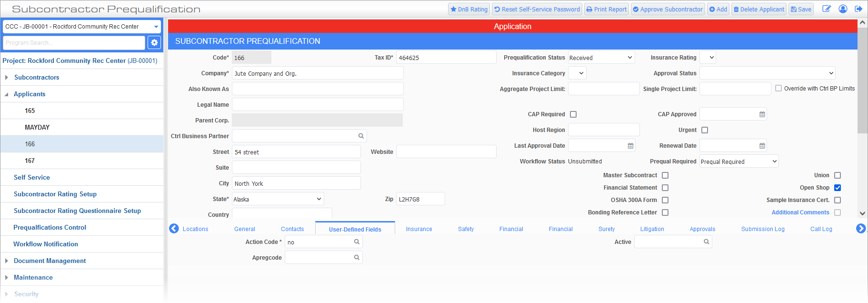The height and width of the screenshot is (303, 868).
Task: Open program search settings gear
Action: point(154,42)
